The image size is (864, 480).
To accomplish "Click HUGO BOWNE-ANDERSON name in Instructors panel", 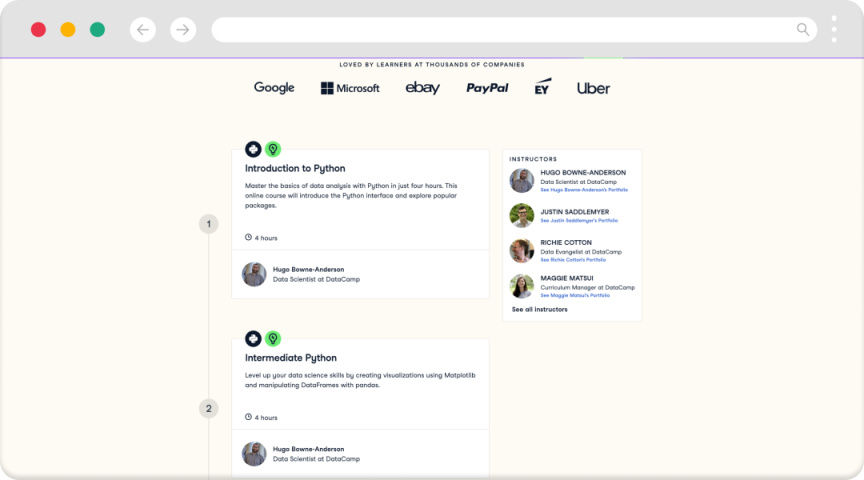I will [583, 172].
